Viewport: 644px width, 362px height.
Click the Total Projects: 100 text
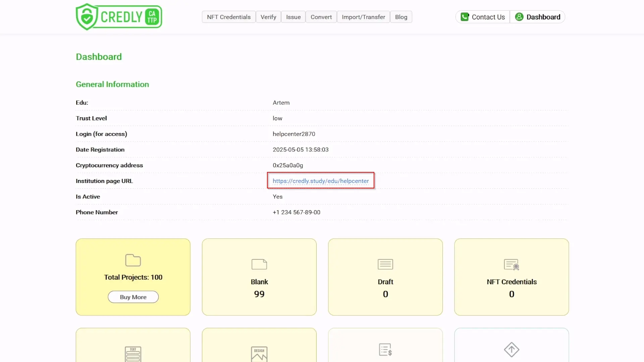coord(133,277)
